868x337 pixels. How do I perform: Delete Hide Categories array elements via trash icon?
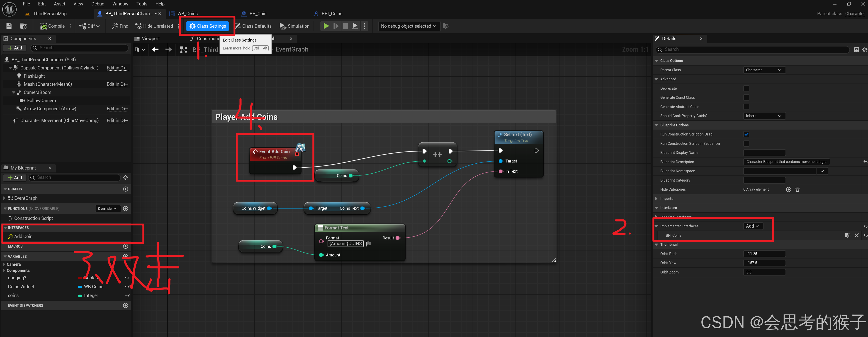[x=797, y=189]
